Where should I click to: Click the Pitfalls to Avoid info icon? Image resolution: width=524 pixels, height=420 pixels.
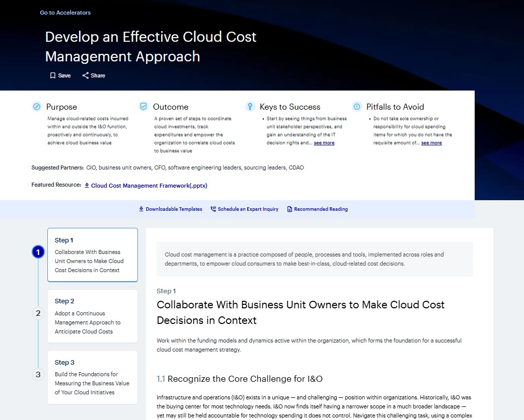click(x=357, y=107)
